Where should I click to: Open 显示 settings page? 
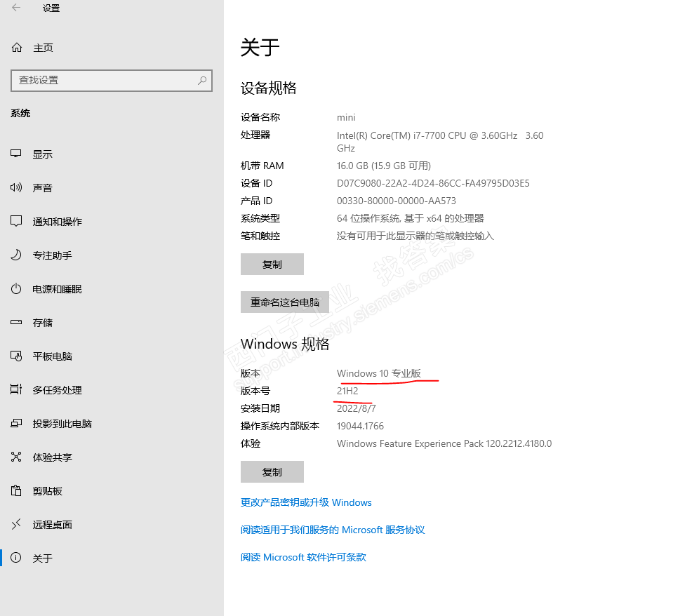click(42, 154)
